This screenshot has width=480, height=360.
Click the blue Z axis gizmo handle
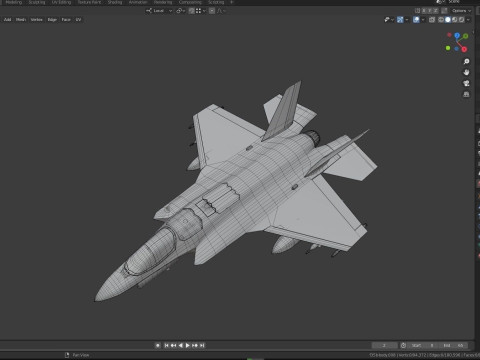click(457, 35)
